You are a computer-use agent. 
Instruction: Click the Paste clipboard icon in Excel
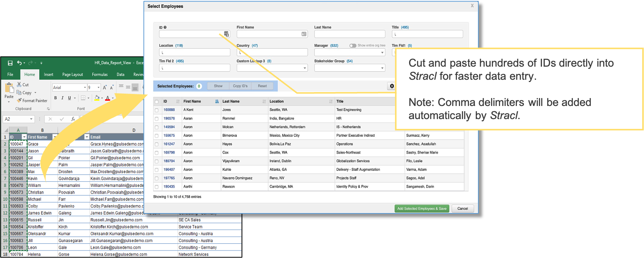point(9,88)
